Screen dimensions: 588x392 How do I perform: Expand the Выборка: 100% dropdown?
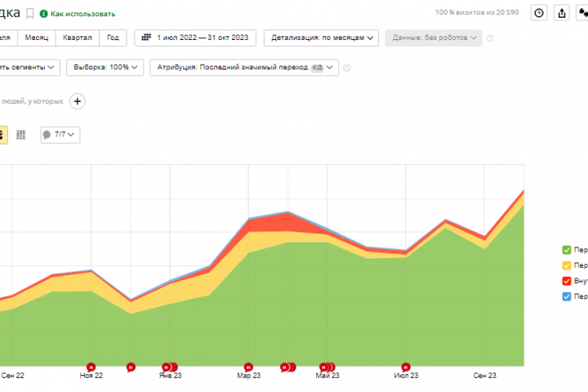click(105, 68)
